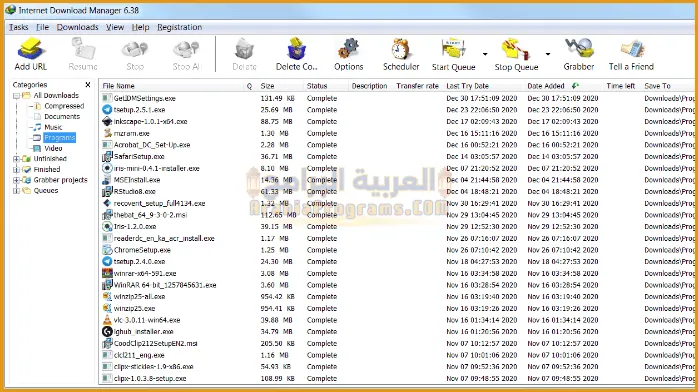Viewport: 698px width, 392px height.
Task: Open the Registration menu
Action: 179,27
